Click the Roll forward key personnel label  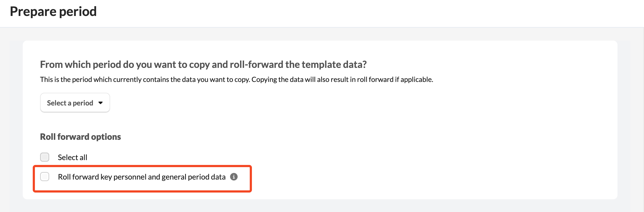[x=142, y=177]
